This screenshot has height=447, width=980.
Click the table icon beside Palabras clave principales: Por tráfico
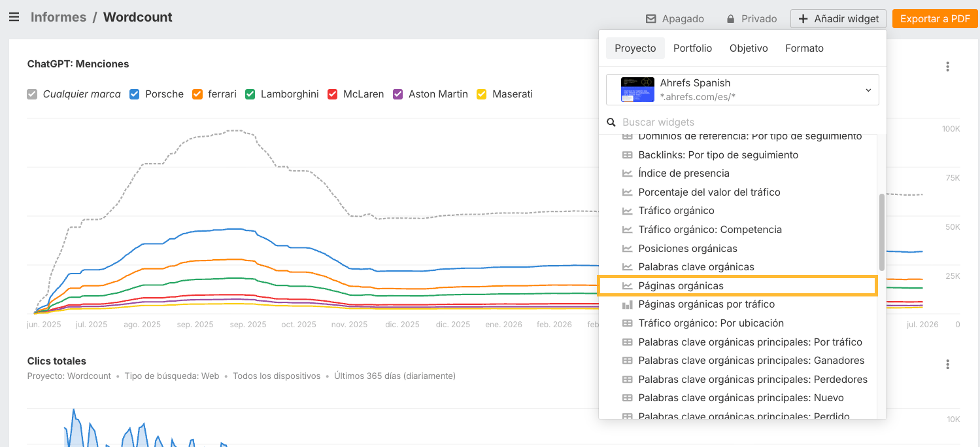(x=627, y=342)
